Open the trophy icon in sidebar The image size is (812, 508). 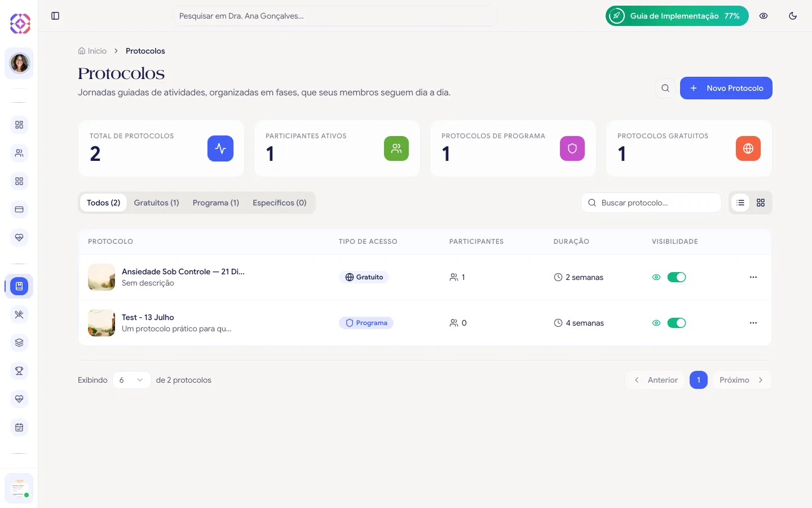pyautogui.click(x=19, y=371)
